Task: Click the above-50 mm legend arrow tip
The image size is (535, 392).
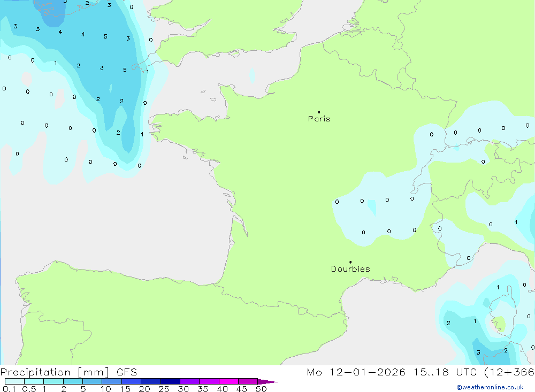Action: coord(268,382)
